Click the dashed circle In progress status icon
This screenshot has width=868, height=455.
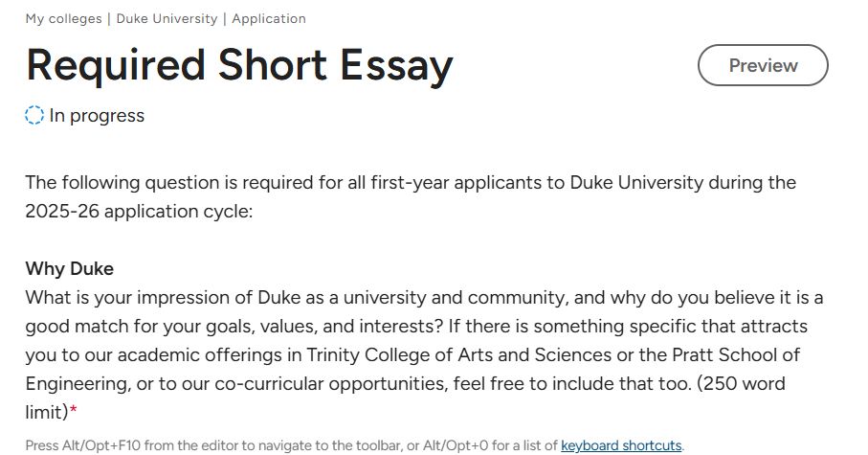[x=34, y=115]
